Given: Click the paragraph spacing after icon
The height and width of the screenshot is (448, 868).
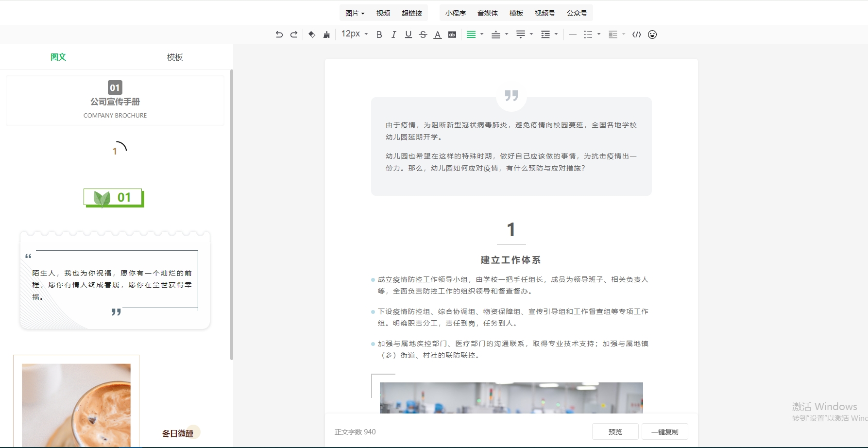Looking at the screenshot, I should (x=521, y=34).
